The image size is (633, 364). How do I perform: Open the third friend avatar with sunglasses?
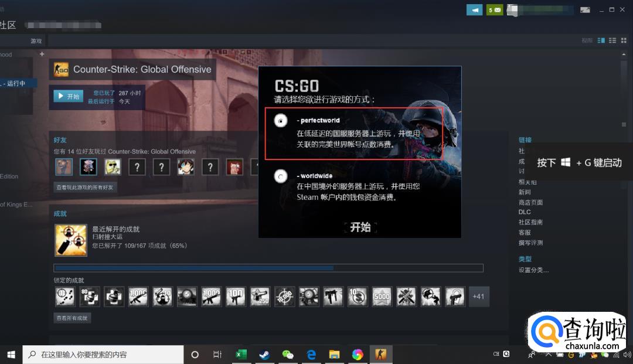(x=113, y=166)
